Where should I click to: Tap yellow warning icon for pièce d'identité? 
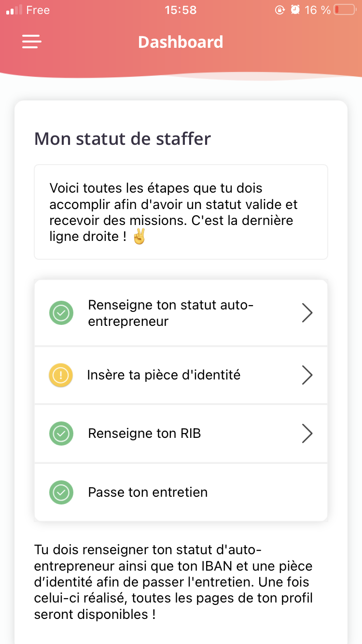[x=61, y=375]
